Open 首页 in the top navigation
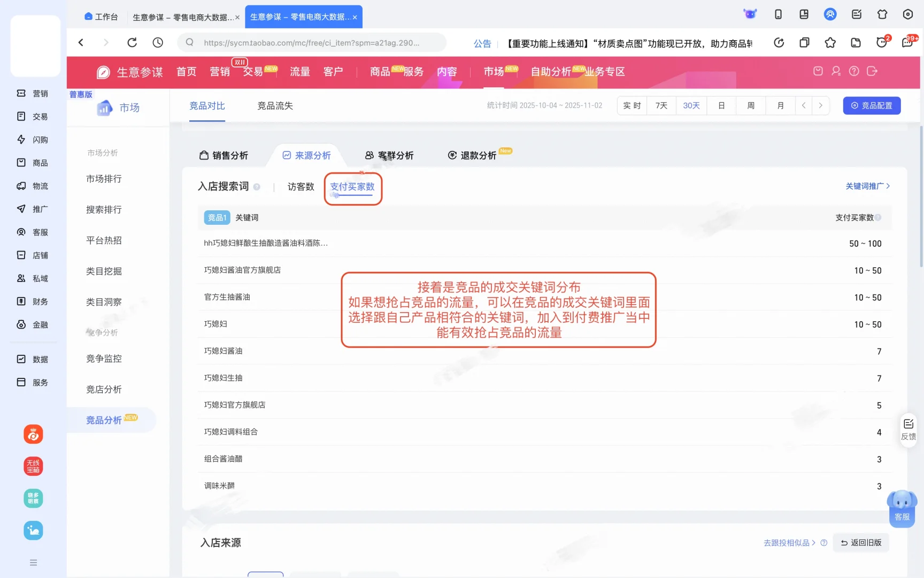The height and width of the screenshot is (578, 924). click(x=187, y=72)
